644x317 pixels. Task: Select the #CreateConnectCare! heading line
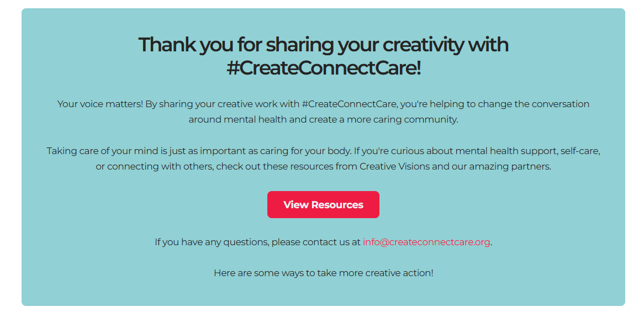pyautogui.click(x=323, y=68)
